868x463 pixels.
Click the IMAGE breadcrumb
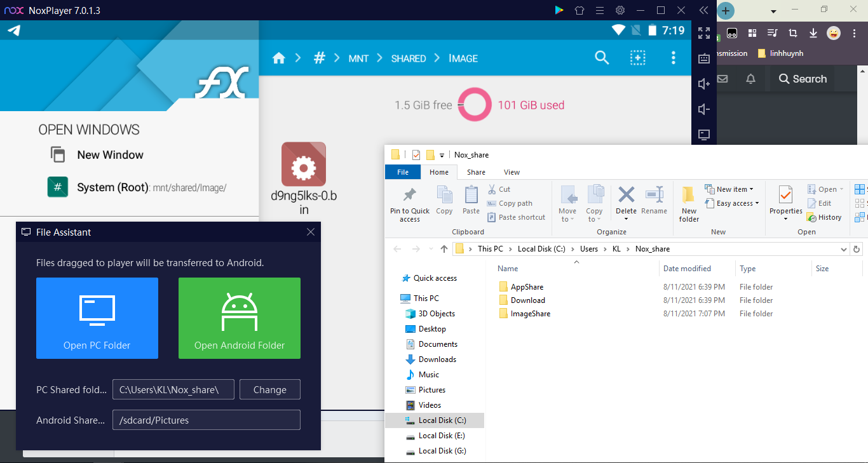tap(463, 58)
